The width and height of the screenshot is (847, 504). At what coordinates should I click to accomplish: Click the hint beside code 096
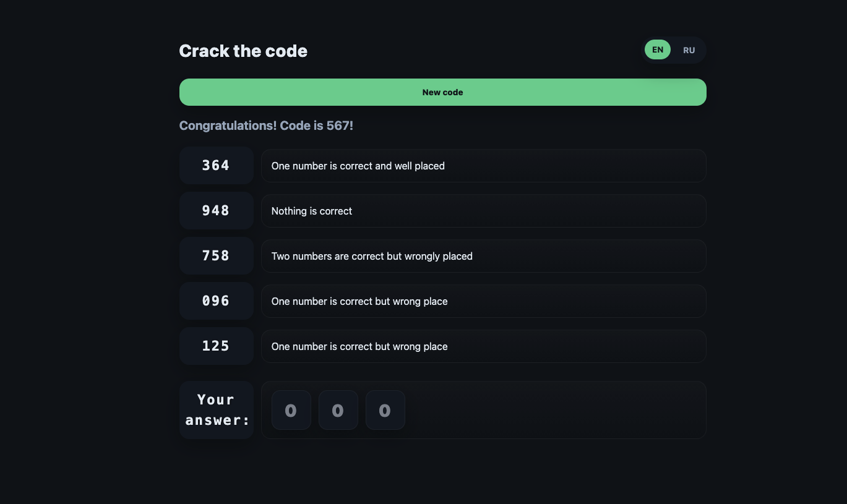(359, 301)
